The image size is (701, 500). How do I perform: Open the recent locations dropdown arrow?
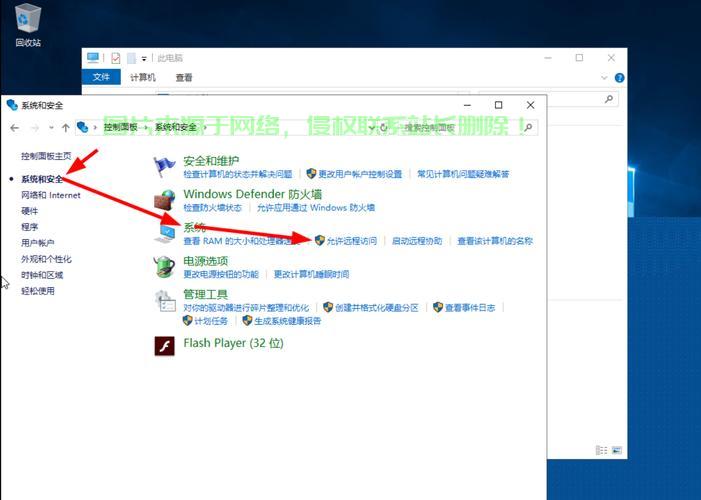pyautogui.click(x=51, y=128)
